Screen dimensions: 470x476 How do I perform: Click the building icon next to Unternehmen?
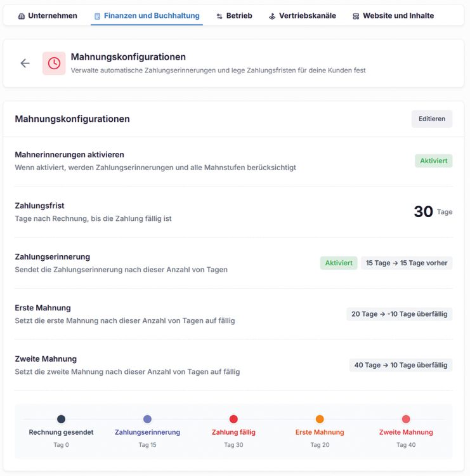click(22, 16)
